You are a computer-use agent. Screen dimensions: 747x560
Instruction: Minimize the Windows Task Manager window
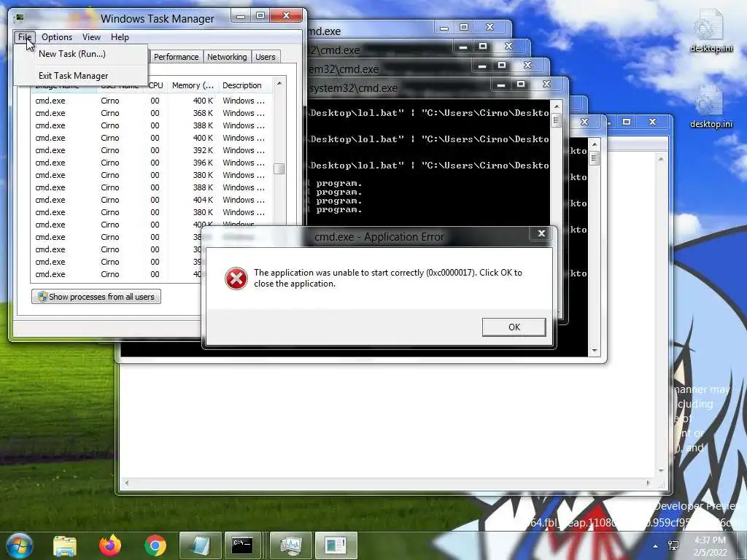click(241, 16)
